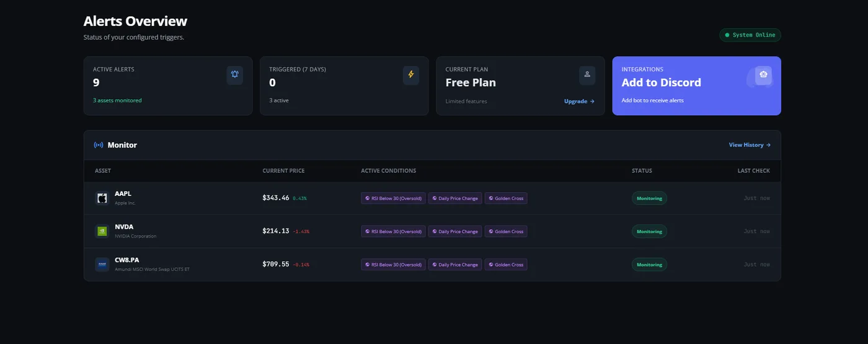Click the Status column header

click(x=642, y=171)
